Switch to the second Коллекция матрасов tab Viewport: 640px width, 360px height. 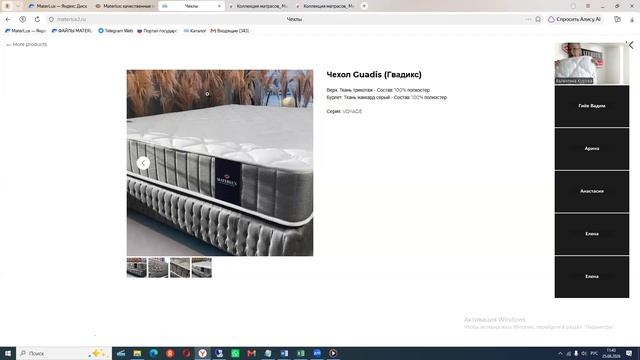[x=326, y=6]
